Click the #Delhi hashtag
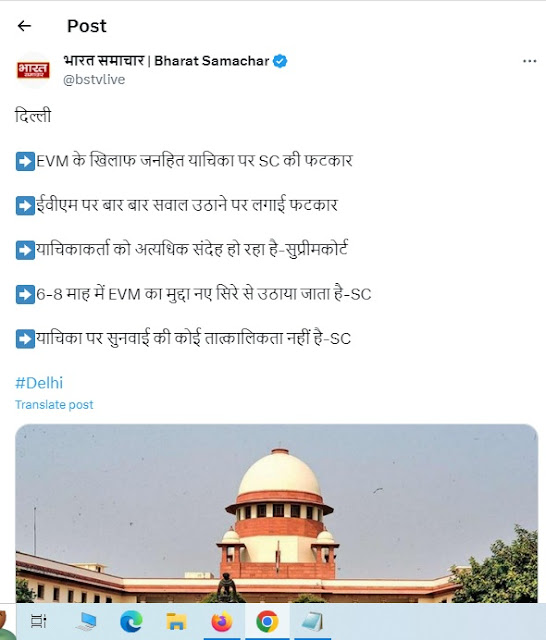 tap(39, 383)
